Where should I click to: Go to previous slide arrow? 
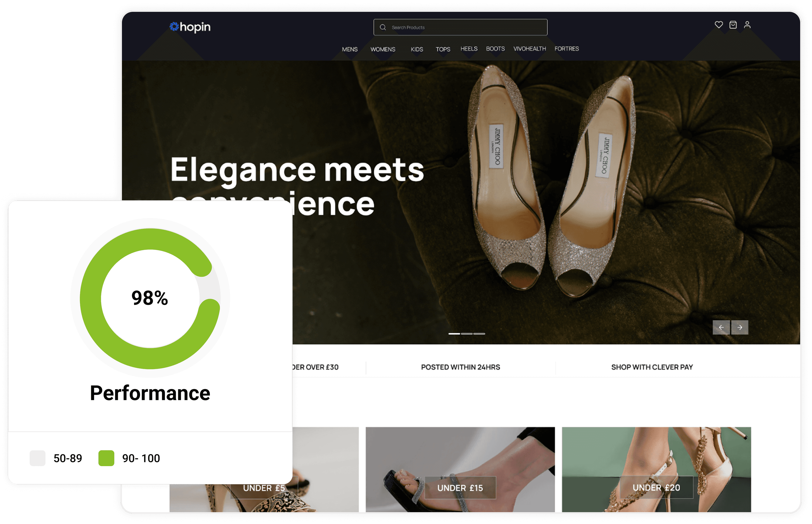pyautogui.click(x=721, y=327)
